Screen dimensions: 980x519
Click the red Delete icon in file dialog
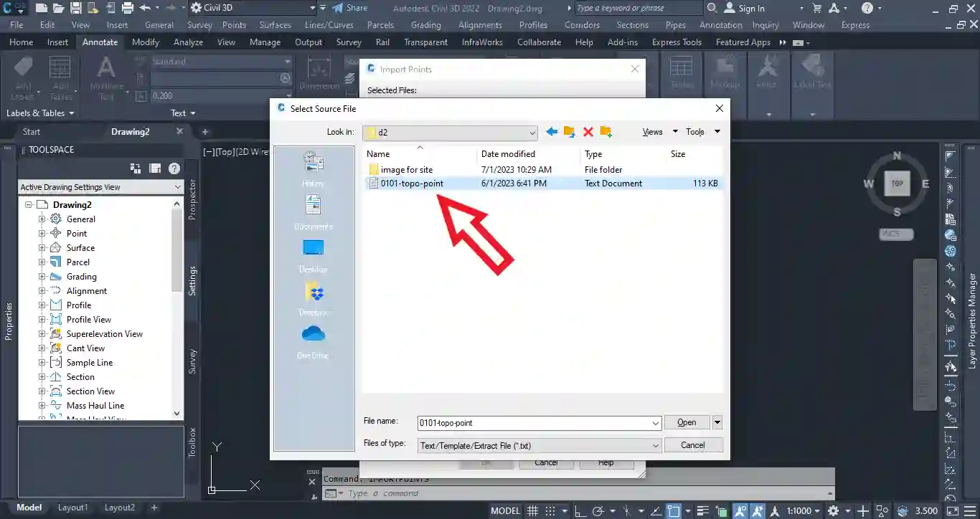tap(588, 132)
